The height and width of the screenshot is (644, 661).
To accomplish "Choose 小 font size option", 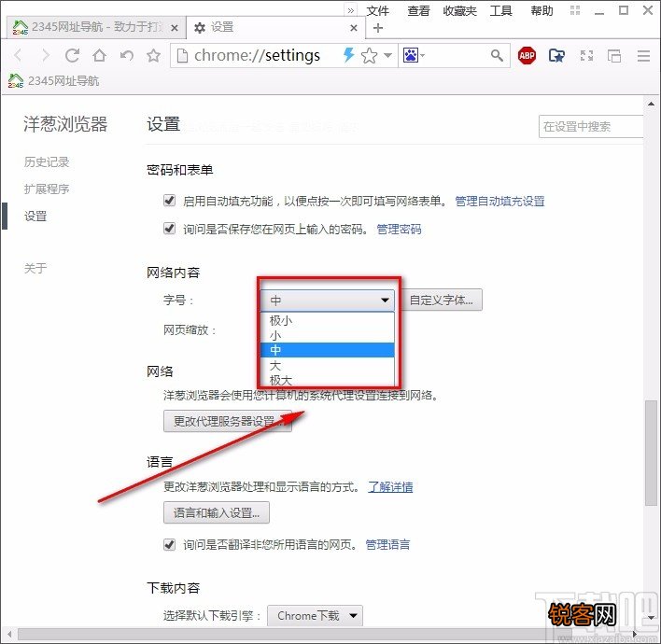I will point(328,335).
